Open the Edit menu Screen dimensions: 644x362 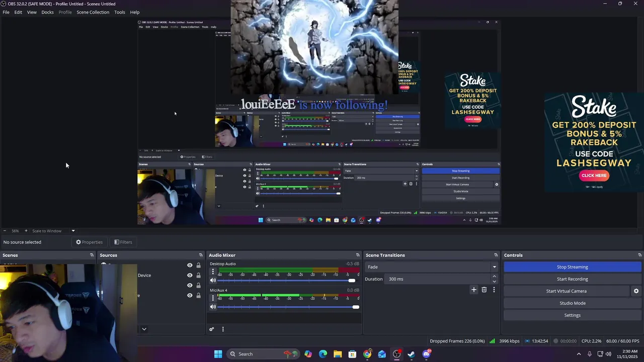[18, 12]
